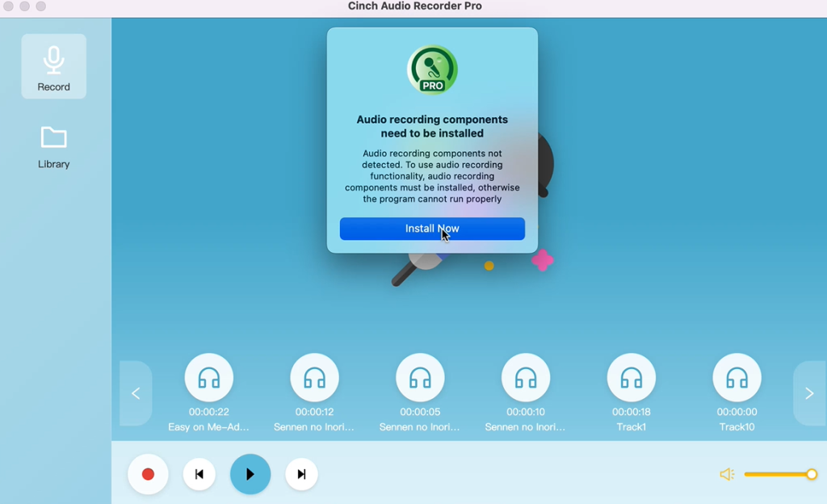Open the 00:00:05 Sennen no Inori track

[x=420, y=376]
